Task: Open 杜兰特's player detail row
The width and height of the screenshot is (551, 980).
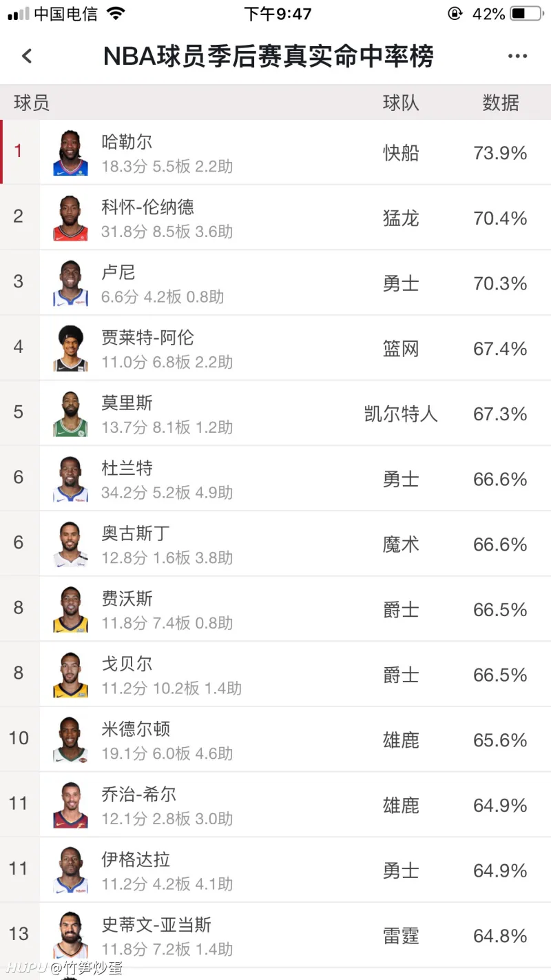Action: pos(275,478)
